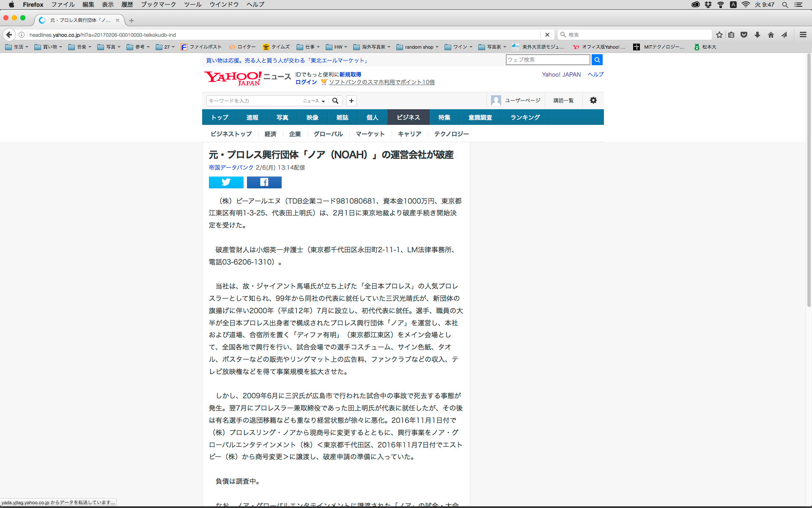The height and width of the screenshot is (508, 812).
Task: Click blue web search button
Action: 597,60
